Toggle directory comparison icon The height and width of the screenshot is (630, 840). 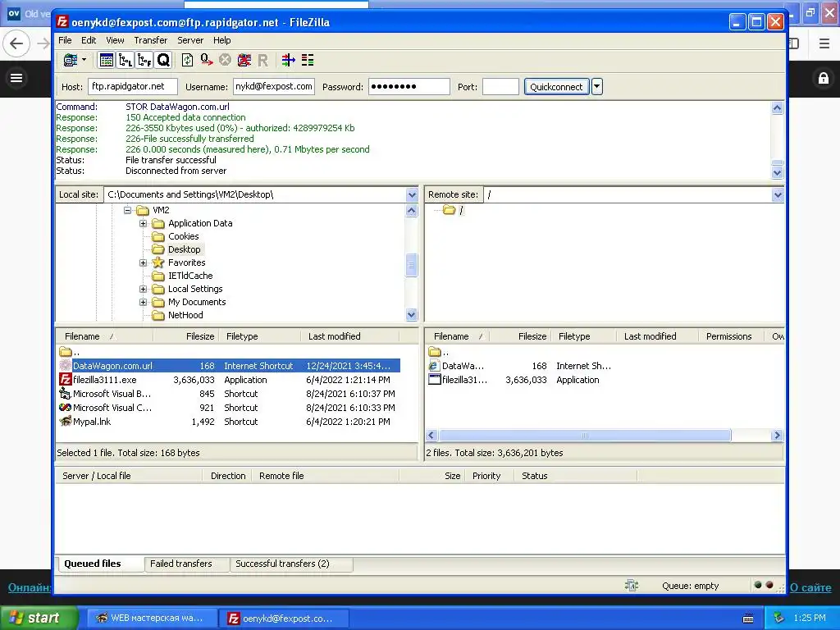[308, 60]
